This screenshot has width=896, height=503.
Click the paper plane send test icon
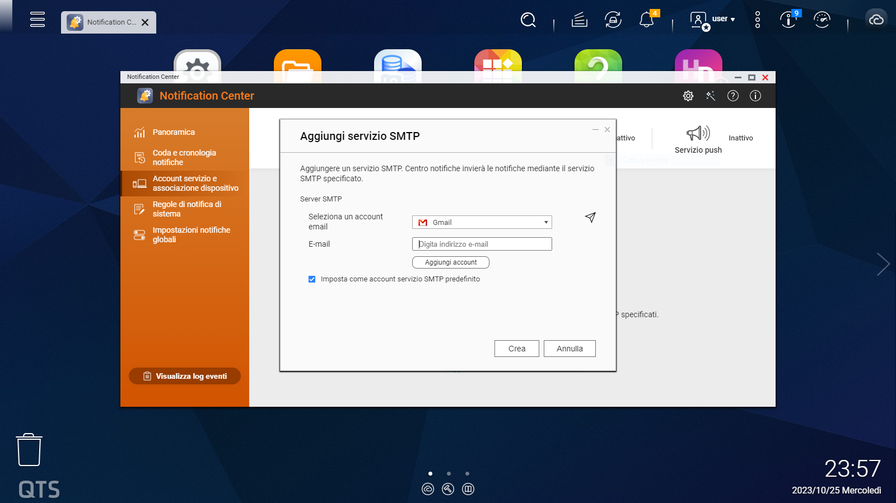point(590,218)
